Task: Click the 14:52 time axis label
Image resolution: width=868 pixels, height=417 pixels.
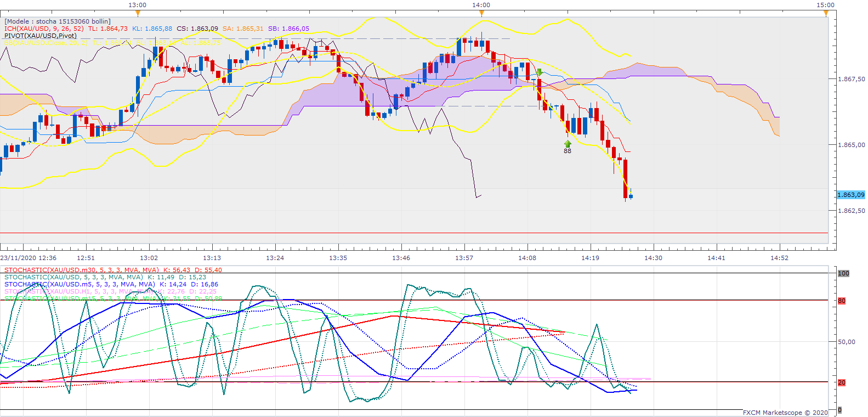Action: (779, 258)
